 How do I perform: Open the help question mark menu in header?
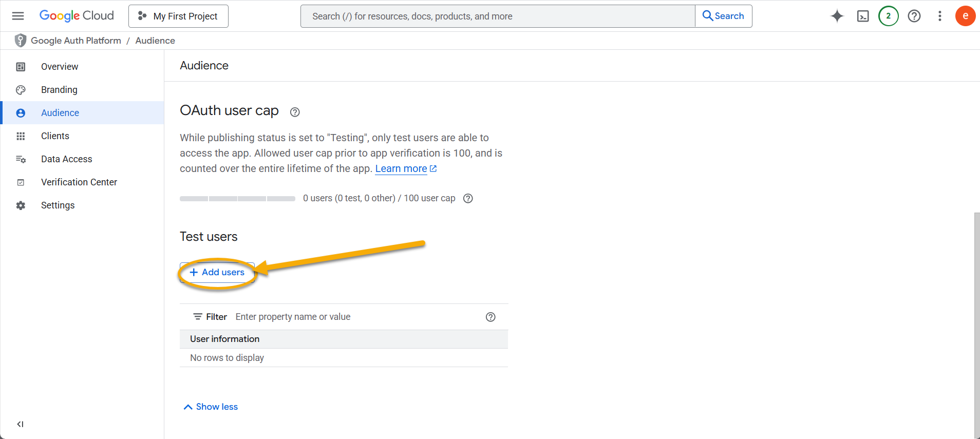click(914, 16)
